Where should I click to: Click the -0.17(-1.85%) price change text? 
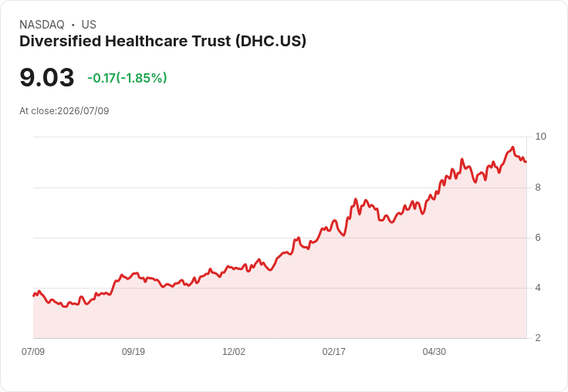pyautogui.click(x=127, y=78)
